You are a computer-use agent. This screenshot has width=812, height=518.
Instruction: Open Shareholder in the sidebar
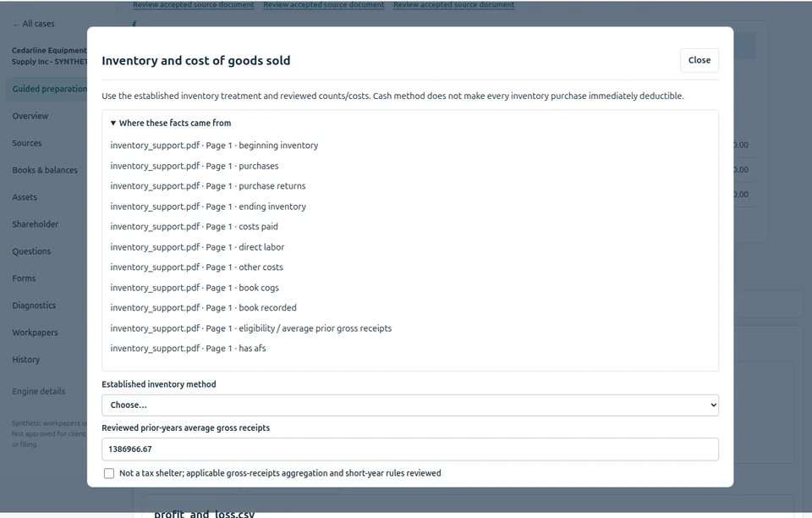[x=36, y=224]
